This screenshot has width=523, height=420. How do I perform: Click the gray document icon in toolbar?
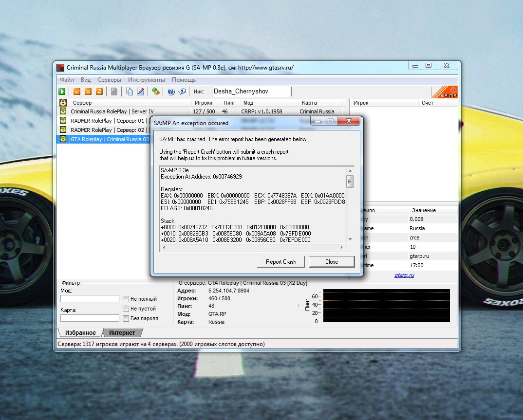tap(114, 91)
